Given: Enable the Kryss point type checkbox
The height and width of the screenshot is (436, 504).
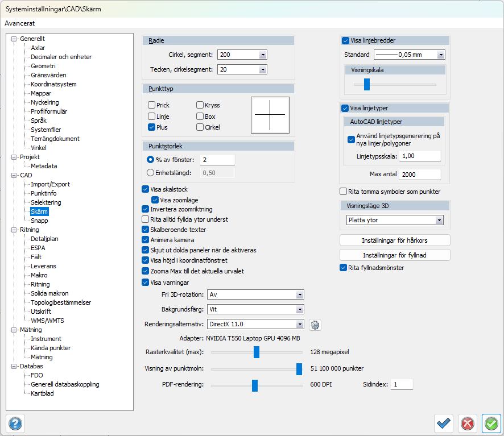Looking at the screenshot, I should [x=200, y=105].
